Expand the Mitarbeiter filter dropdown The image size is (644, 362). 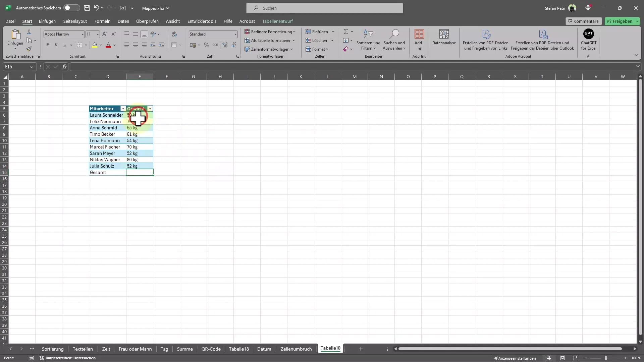(x=122, y=108)
